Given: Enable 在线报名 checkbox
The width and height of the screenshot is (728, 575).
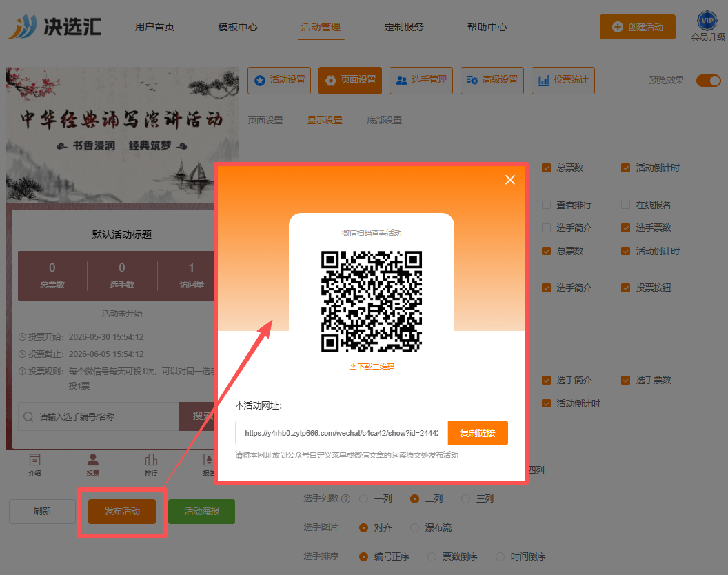Looking at the screenshot, I should (x=626, y=205).
